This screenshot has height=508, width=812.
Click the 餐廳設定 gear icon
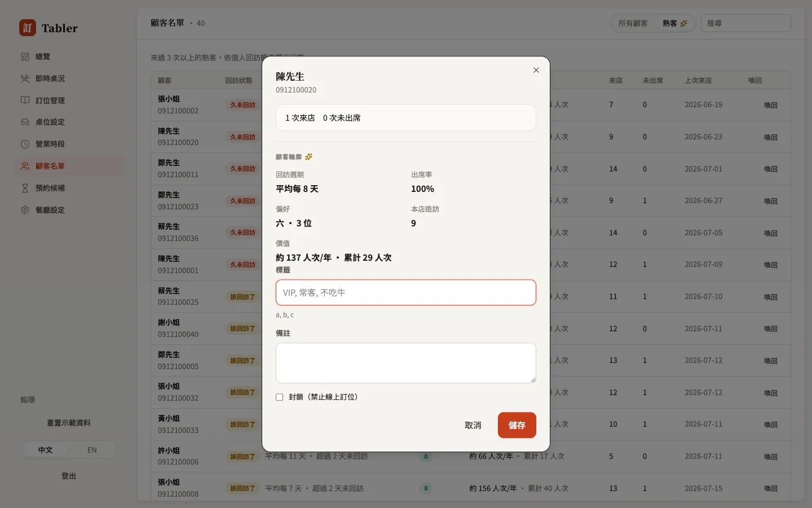tap(25, 210)
